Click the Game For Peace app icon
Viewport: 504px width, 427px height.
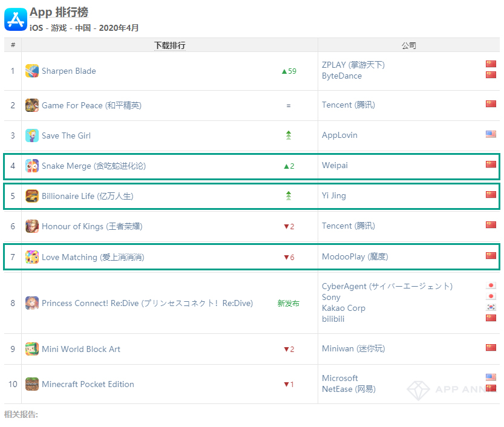pos(32,105)
